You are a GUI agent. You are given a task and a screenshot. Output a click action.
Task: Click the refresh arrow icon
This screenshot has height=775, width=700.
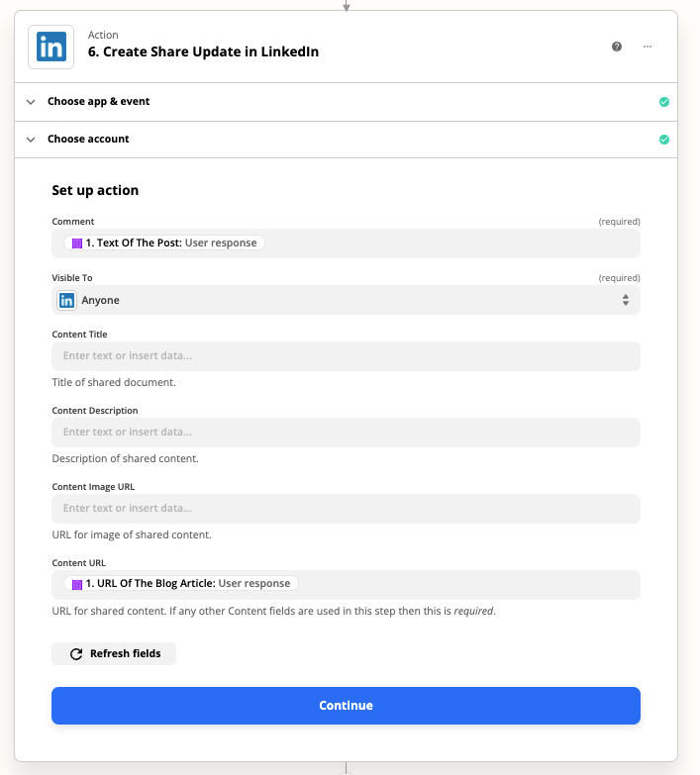click(76, 654)
